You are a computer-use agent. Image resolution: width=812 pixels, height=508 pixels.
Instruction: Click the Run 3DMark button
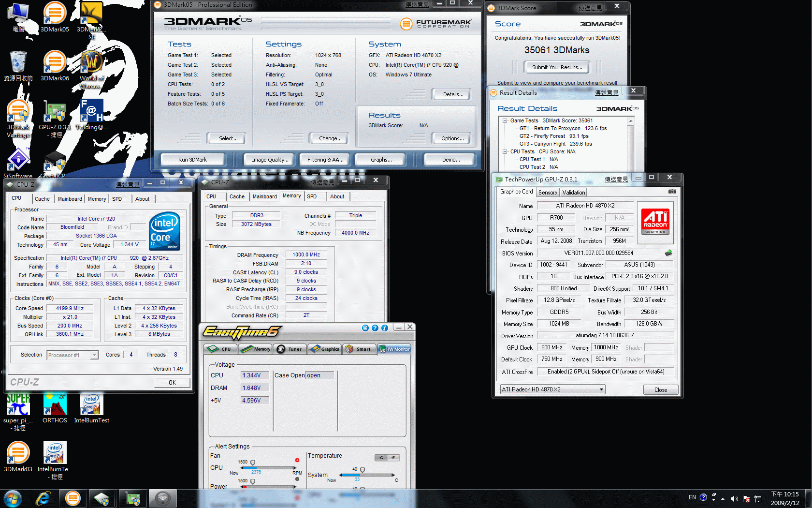(192, 160)
